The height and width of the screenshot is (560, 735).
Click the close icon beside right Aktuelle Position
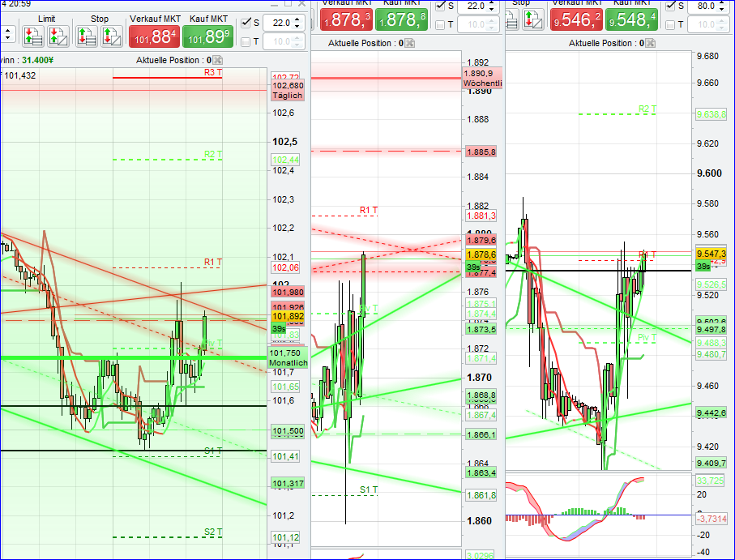650,44
